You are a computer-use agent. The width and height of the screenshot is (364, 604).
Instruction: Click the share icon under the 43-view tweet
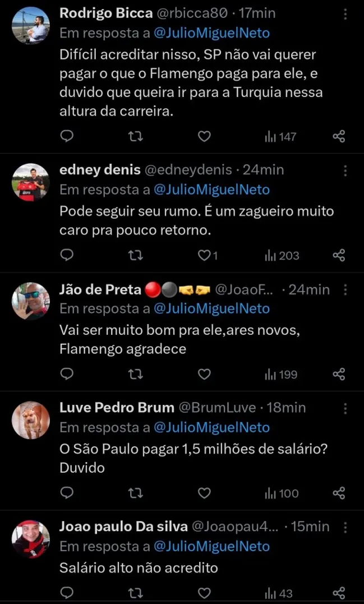[340, 593]
